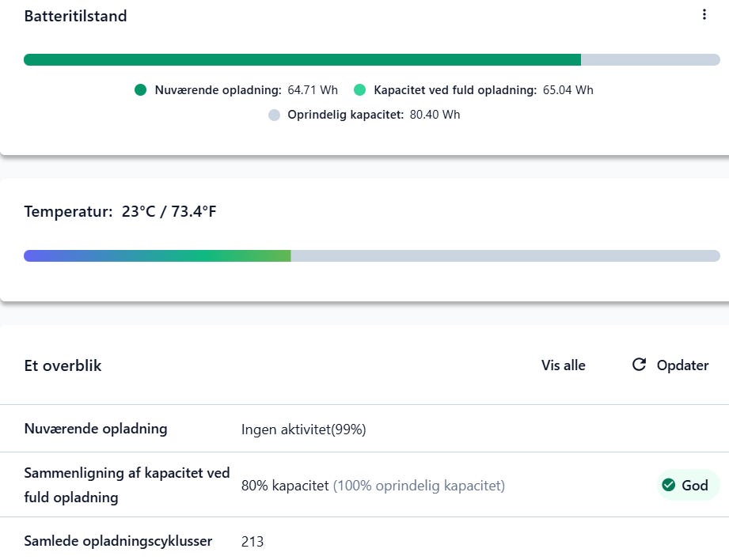Click the green checkmark icon in God badge
The image size is (729, 560).
(669, 485)
